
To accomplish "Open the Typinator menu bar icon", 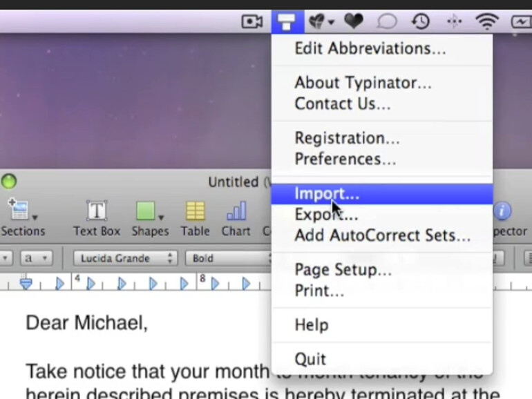I will tap(287, 21).
